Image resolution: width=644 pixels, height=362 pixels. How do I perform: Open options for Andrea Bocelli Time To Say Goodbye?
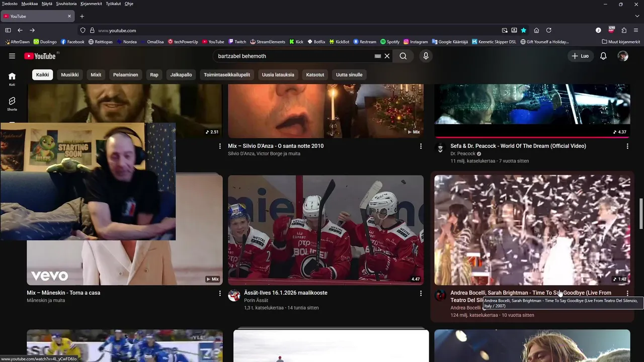(627, 293)
